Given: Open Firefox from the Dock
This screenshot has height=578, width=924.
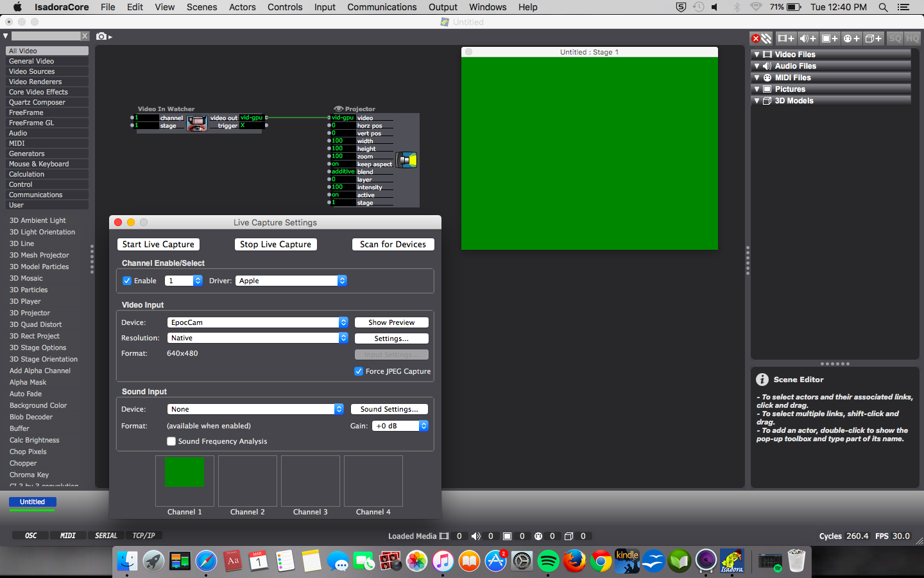Looking at the screenshot, I should (x=574, y=561).
